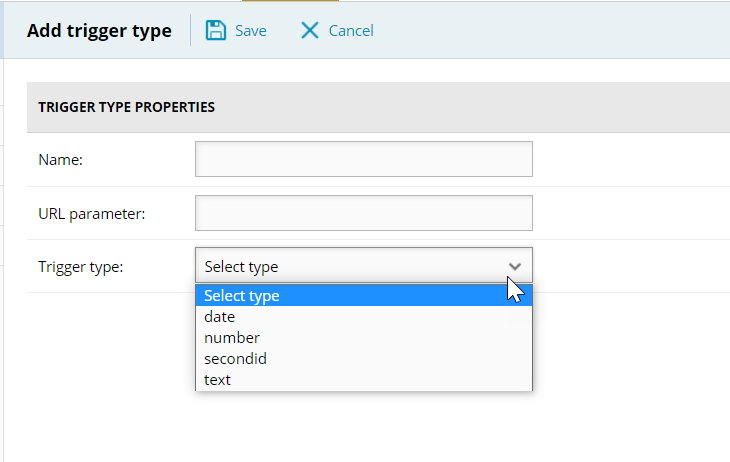
Task: Collapse the list using the dropdown chevron arrow
Action: click(x=514, y=266)
